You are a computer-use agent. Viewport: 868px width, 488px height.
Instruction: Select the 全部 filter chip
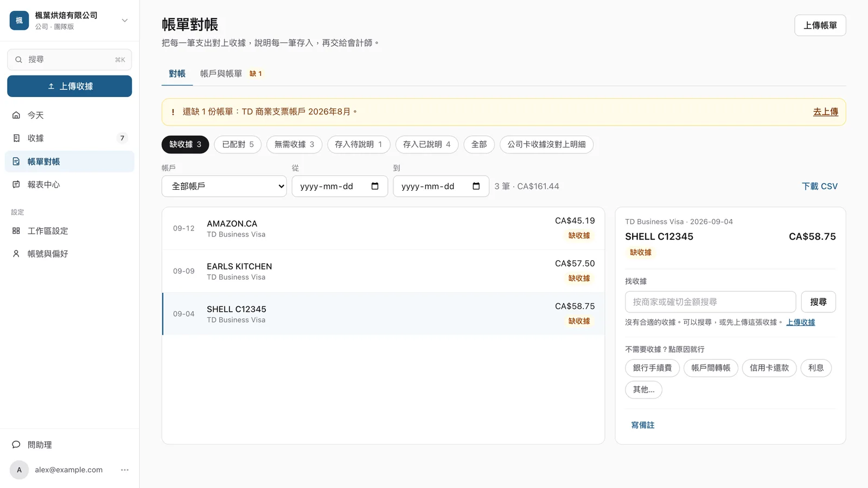479,144
